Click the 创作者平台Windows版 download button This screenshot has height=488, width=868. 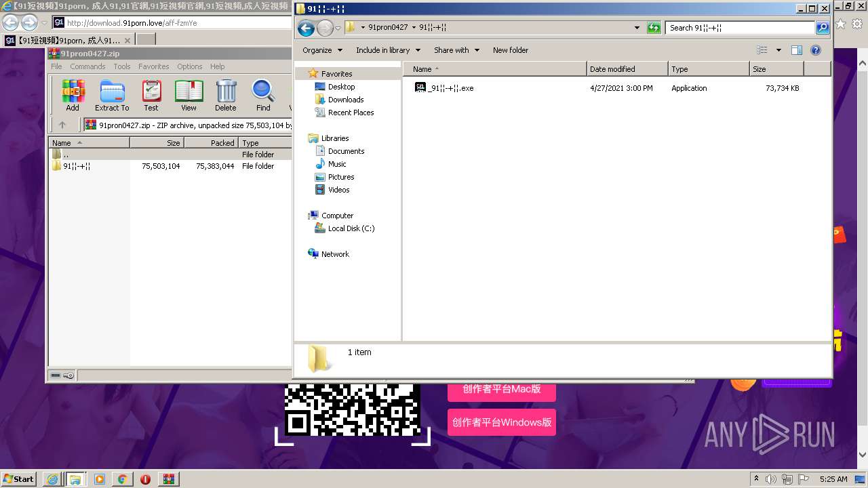tap(502, 422)
